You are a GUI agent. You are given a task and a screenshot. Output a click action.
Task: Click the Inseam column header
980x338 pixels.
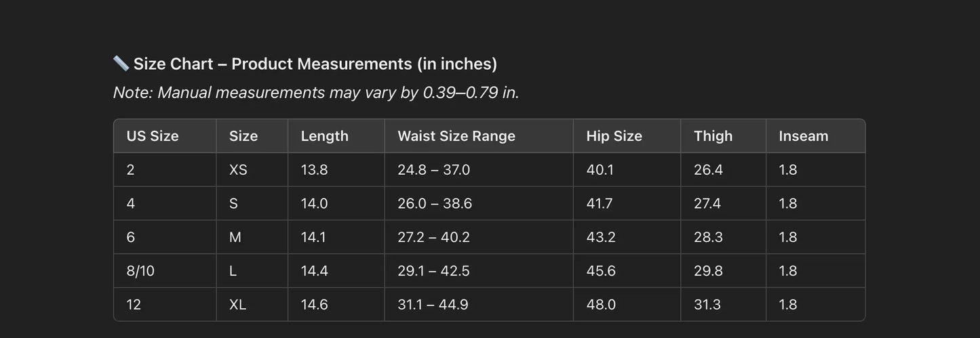[x=803, y=136]
